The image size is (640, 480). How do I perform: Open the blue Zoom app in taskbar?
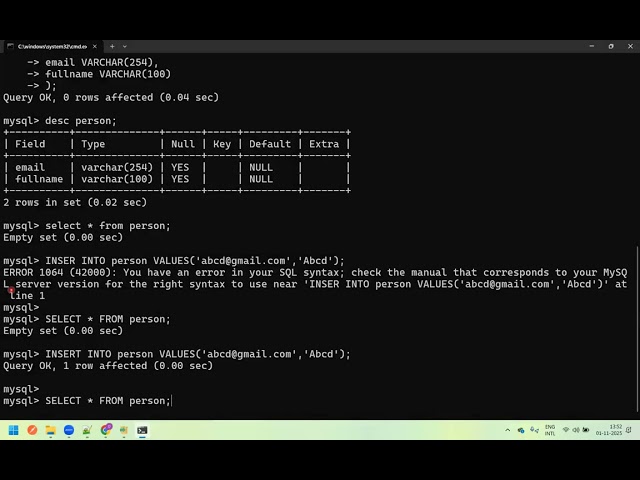click(x=69, y=430)
